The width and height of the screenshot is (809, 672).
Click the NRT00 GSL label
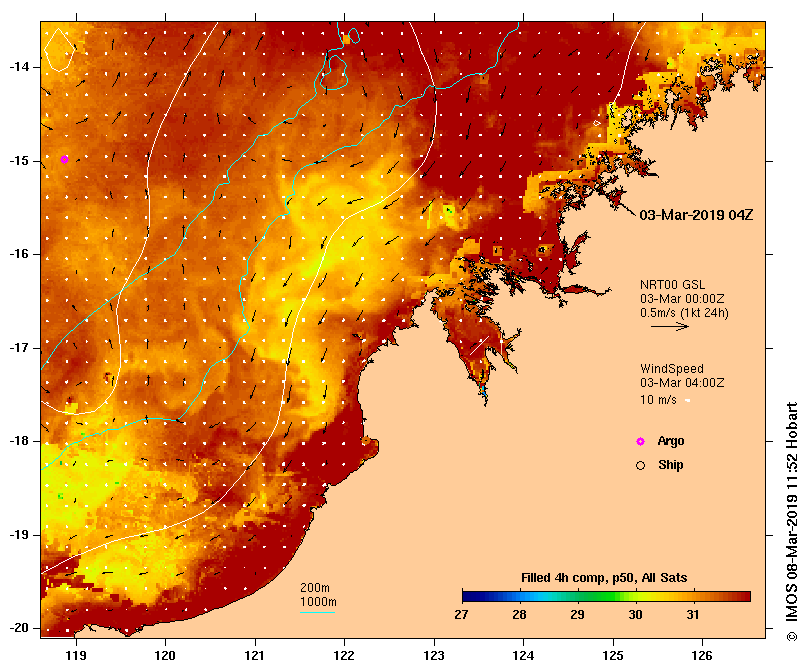[672, 285]
